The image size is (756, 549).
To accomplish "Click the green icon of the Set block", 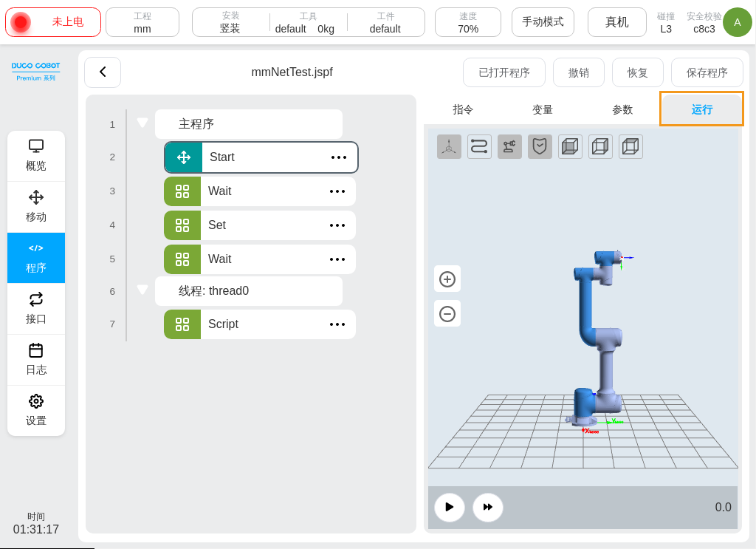I will (182, 225).
